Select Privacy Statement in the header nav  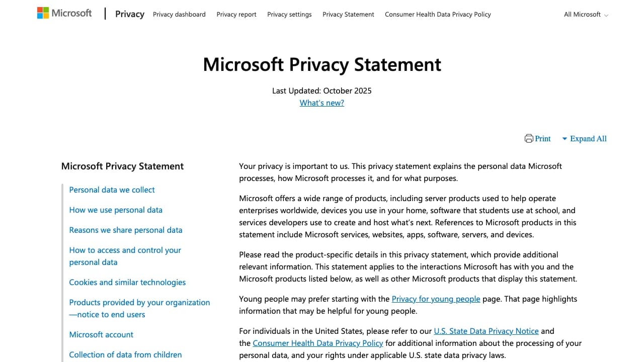(x=348, y=15)
